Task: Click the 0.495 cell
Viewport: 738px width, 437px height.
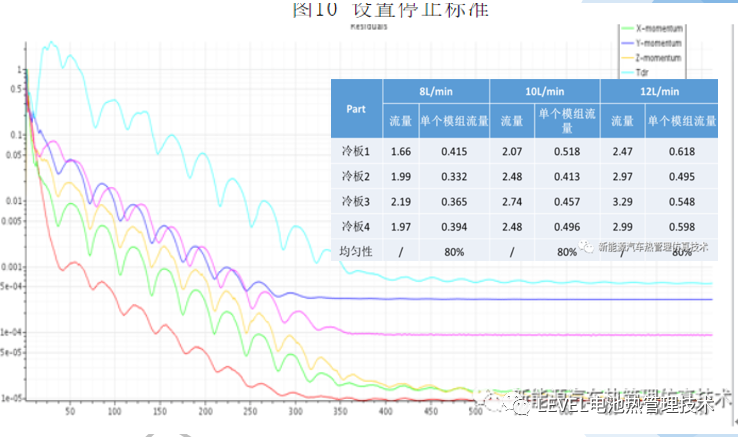Action: 682,177
